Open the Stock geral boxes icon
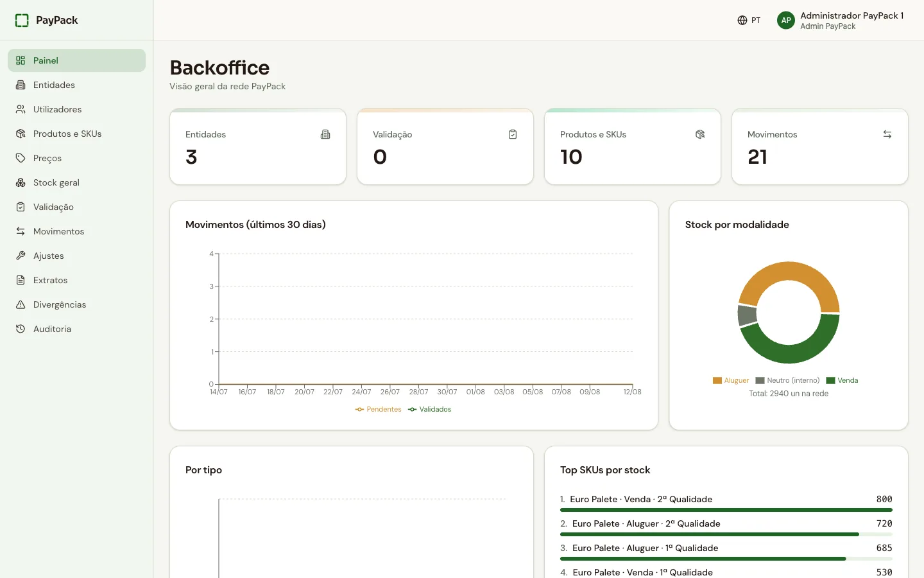Viewport: 924px width, 578px height. coord(21,182)
